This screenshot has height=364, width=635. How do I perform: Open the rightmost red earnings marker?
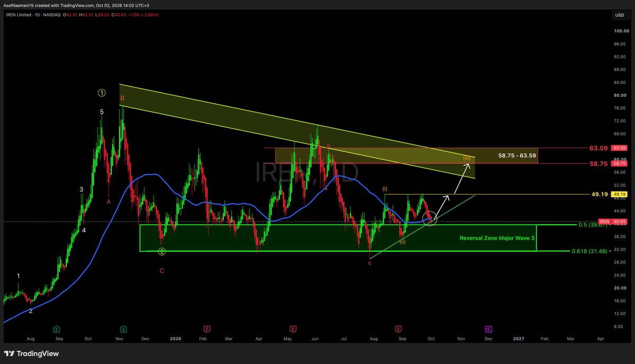click(398, 329)
